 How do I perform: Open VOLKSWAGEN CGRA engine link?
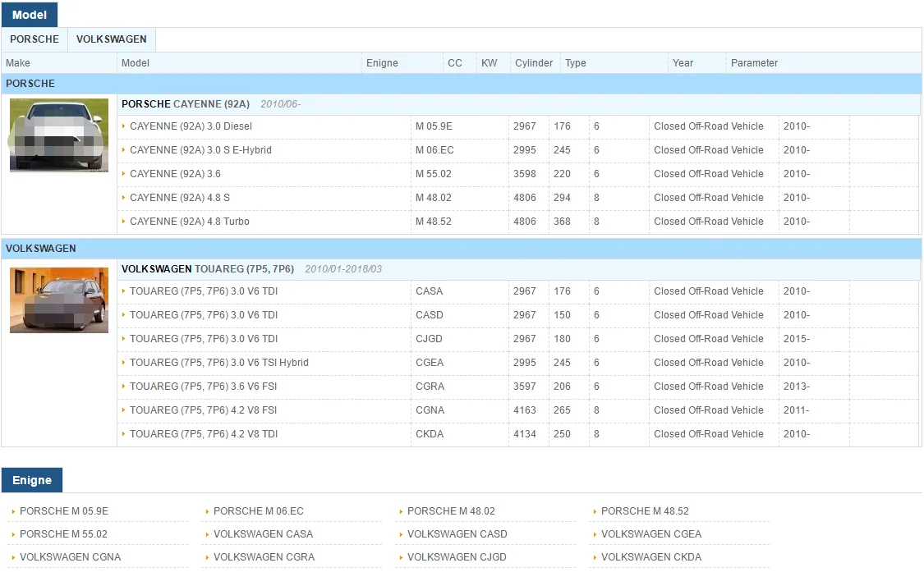click(x=264, y=557)
